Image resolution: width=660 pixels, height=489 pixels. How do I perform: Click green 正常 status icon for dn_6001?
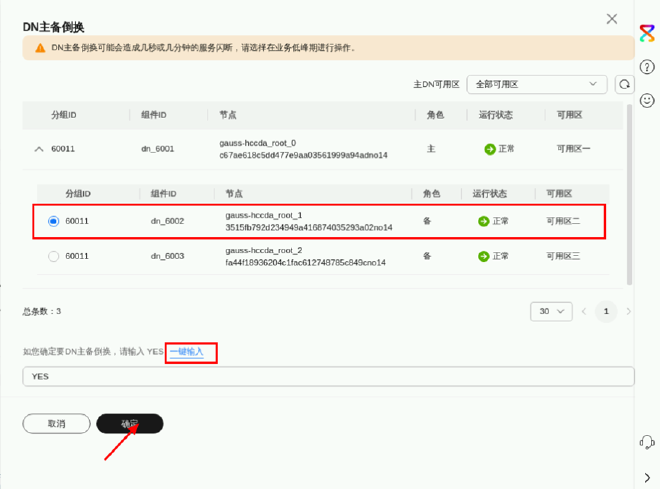(490, 149)
